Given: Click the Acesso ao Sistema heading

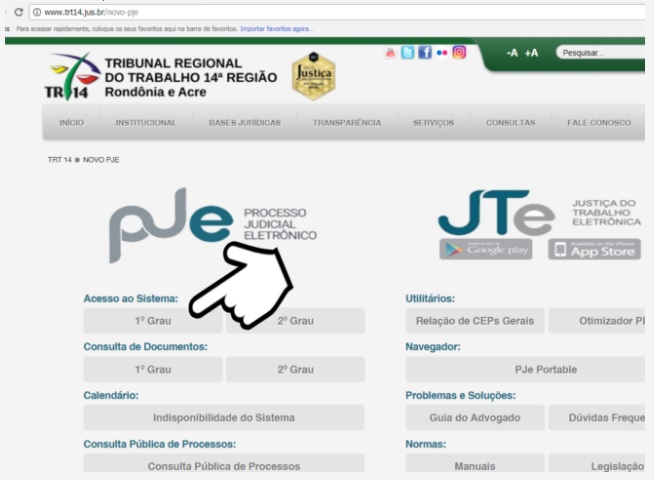Looking at the screenshot, I should coord(131,299).
